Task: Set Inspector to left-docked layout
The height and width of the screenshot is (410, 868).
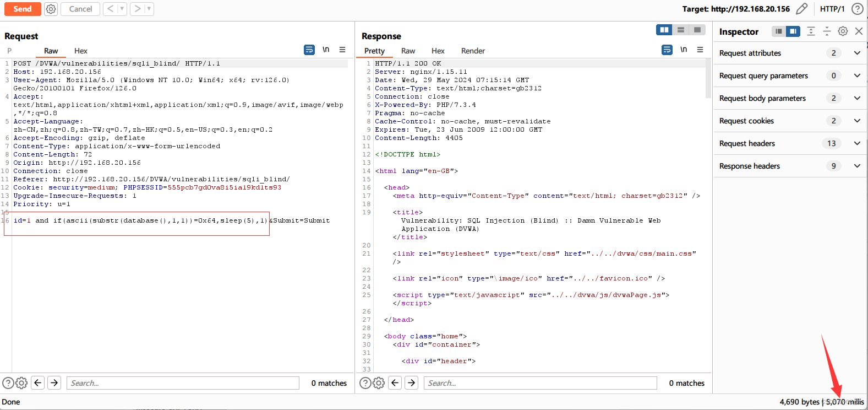Action: [778, 31]
